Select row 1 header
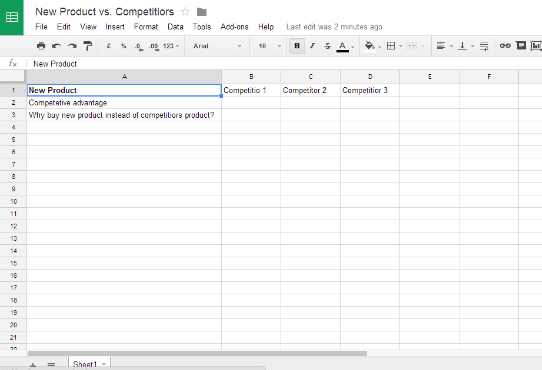The width and height of the screenshot is (542, 370). coord(13,90)
